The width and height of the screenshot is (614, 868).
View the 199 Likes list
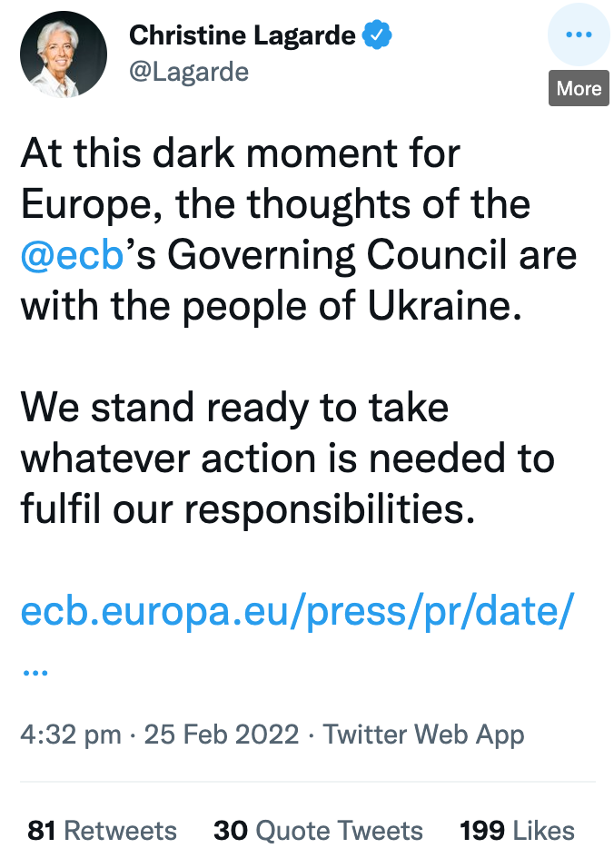[517, 831]
